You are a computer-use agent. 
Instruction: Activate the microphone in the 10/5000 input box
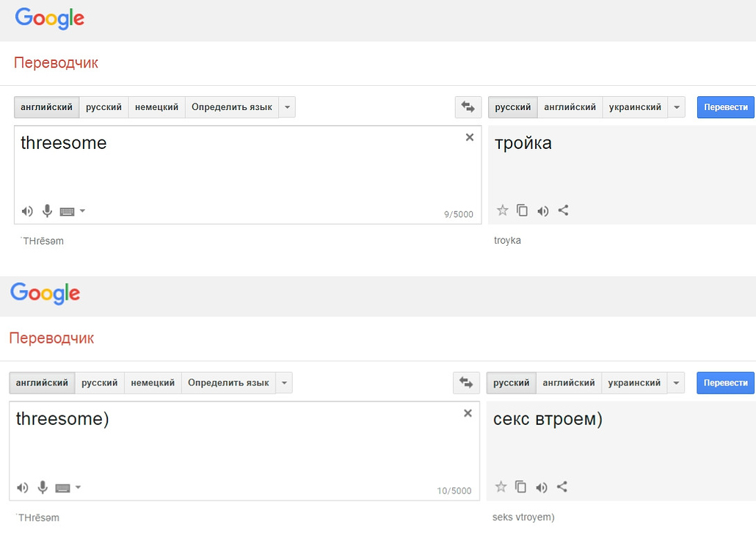point(43,487)
